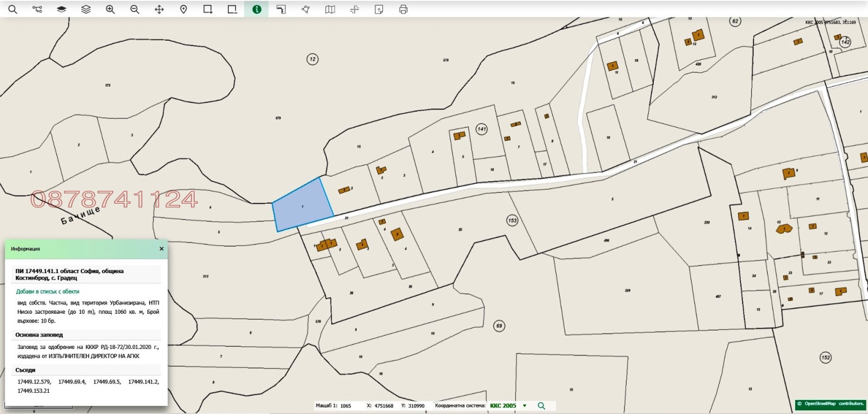Activate the location pin marker tool
Image resolution: width=868 pixels, height=414 pixels.
[183, 9]
